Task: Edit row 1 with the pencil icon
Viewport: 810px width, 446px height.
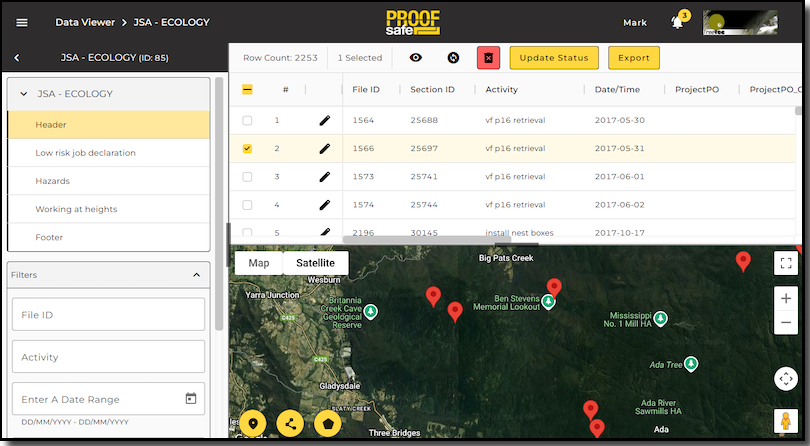Action: (324, 120)
